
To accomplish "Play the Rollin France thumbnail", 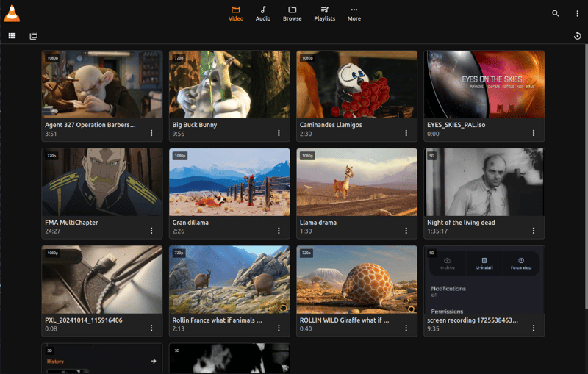I will (229, 279).
